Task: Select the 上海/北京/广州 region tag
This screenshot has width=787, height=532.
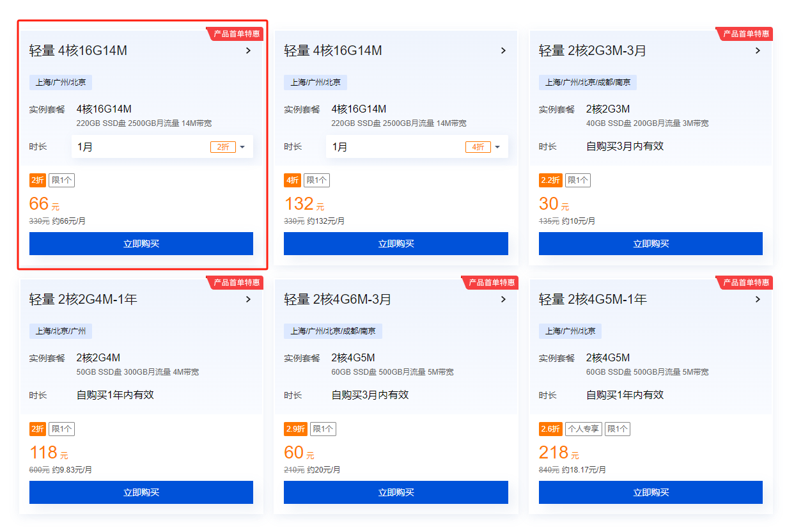Action: click(61, 331)
